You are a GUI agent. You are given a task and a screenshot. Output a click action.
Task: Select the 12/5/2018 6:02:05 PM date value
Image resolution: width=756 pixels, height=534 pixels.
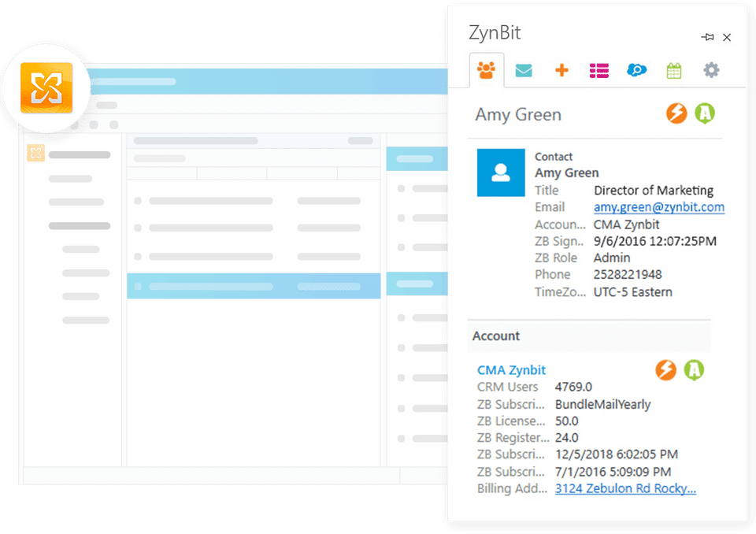click(x=616, y=454)
